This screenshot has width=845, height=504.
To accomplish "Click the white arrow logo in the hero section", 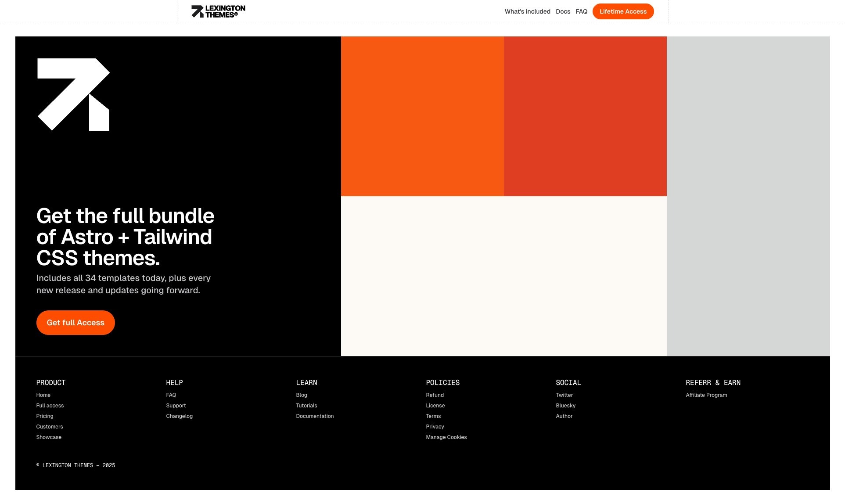I will pos(74,94).
